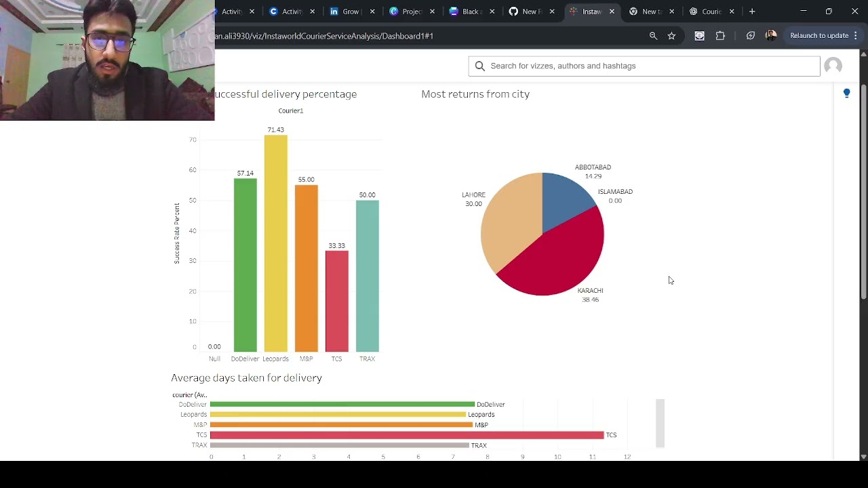Image resolution: width=868 pixels, height=488 pixels.
Task: Click the Success Rate Percent axis title
Action: [177, 233]
